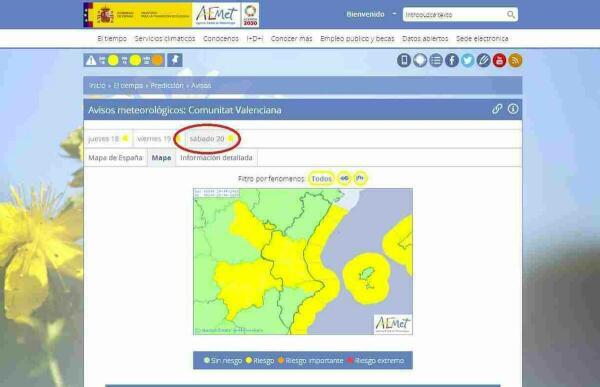This screenshot has height=387, width=600.
Task: Toggle the second phenomenon filter after Todos
Action: (344, 178)
